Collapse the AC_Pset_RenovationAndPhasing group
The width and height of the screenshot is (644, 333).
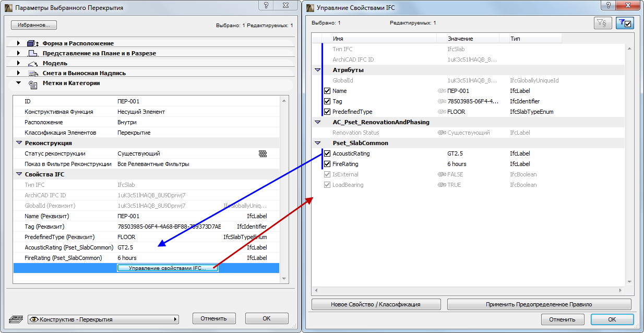click(317, 122)
